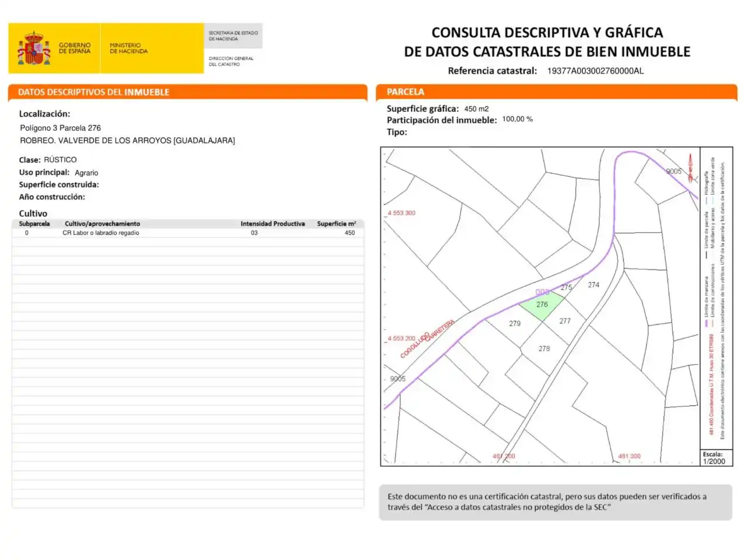Click the intensity value 03 in the table
Viewport: 747px width, 560px height.
pos(254,233)
